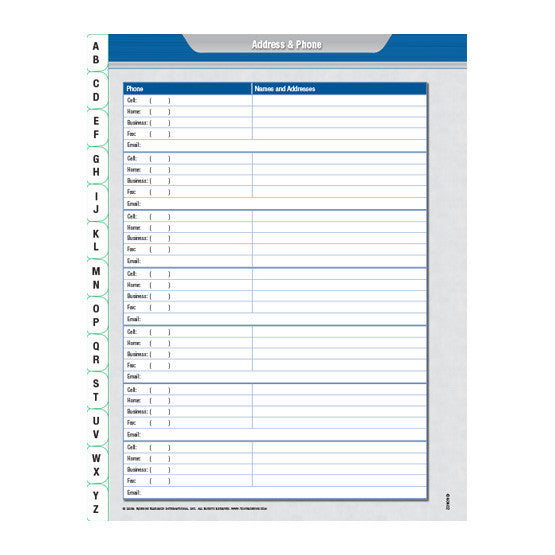Viewport: 555px width, 555px height.
Task: Click the Fax field in the first entry
Action: click(188, 134)
